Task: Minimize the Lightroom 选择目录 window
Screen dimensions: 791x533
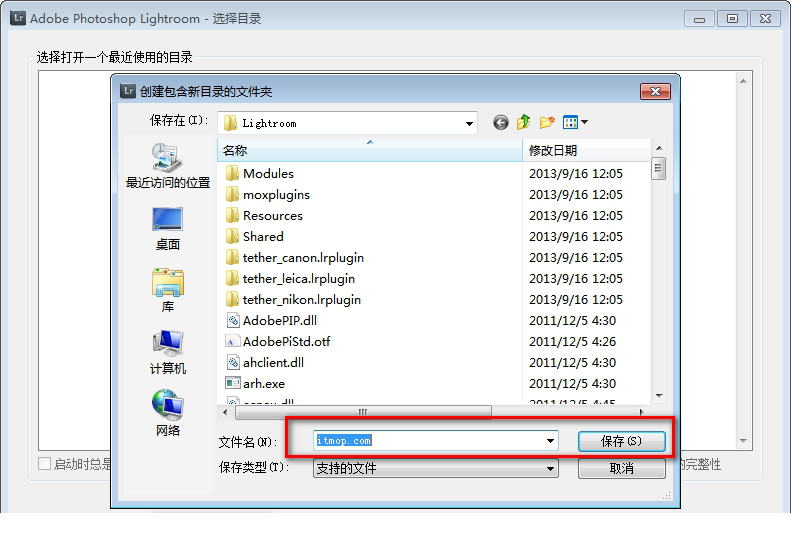Action: (699, 19)
